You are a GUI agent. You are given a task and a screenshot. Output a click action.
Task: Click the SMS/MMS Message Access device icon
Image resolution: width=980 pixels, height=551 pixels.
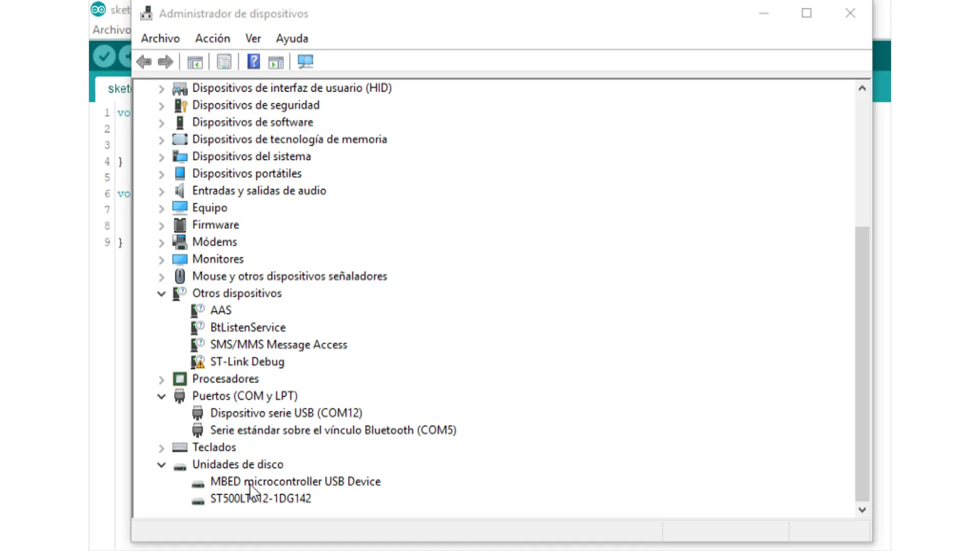point(198,344)
